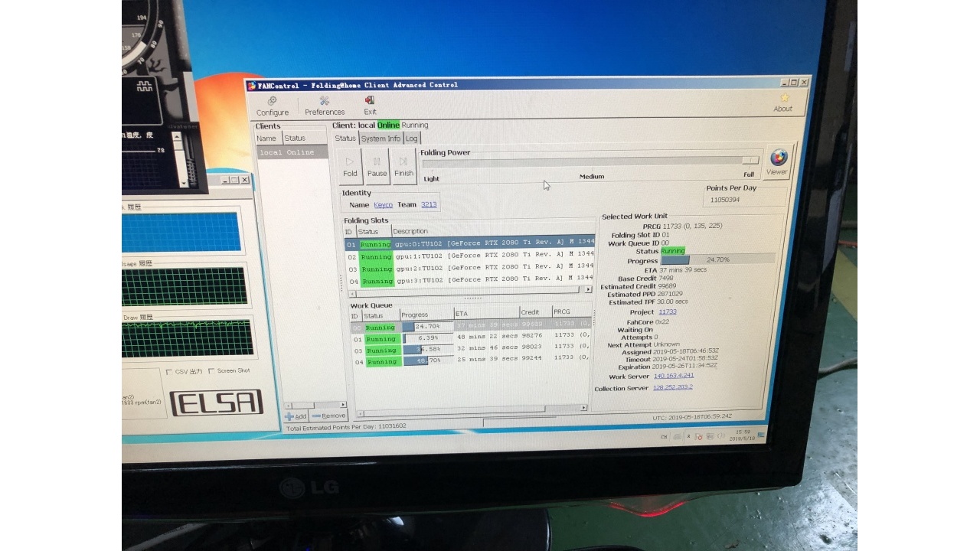The image size is (980, 551).
Task: Click Total Estimated Points Per Day status text
Action: click(346, 426)
